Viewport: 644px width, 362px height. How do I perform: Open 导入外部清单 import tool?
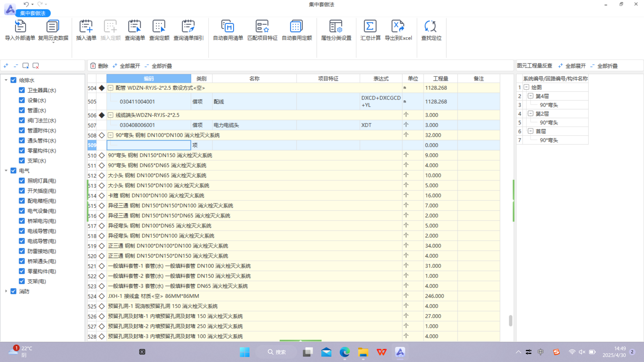click(20, 30)
